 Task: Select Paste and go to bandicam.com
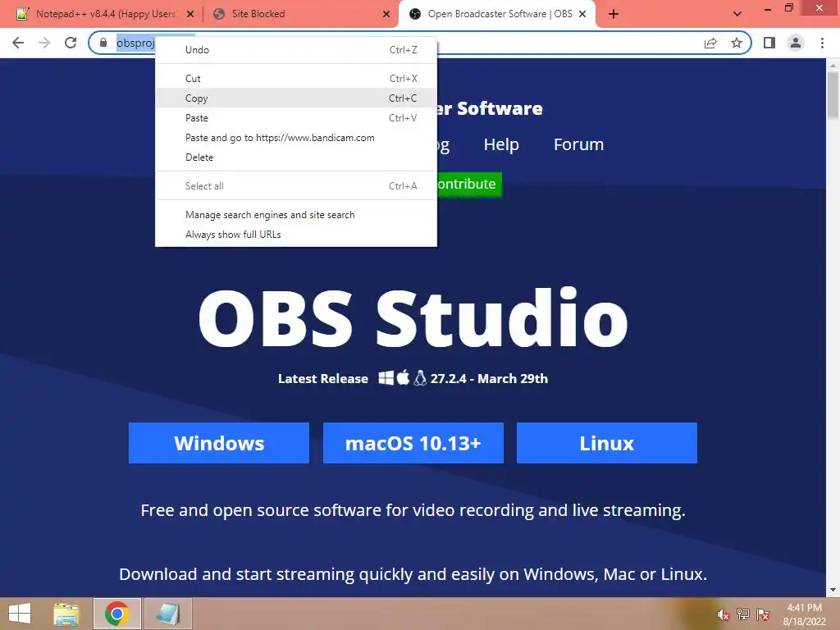[295, 138]
